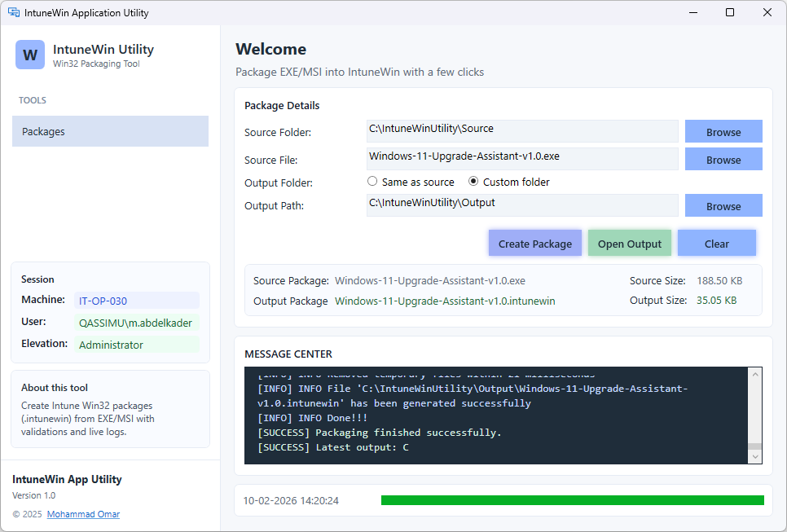Click the message center scroll up arrow
Viewport: 787px width, 532px height.
tap(755, 375)
